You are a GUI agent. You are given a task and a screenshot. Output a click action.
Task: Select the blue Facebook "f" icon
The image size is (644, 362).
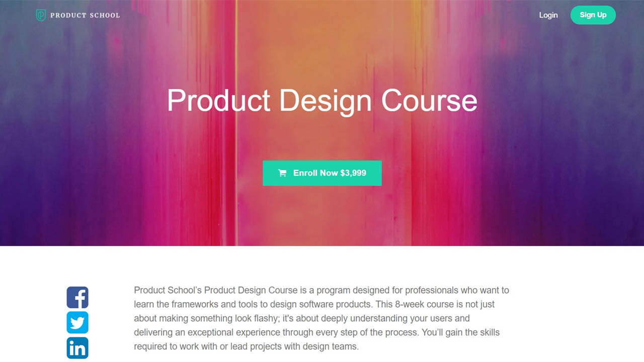77,297
